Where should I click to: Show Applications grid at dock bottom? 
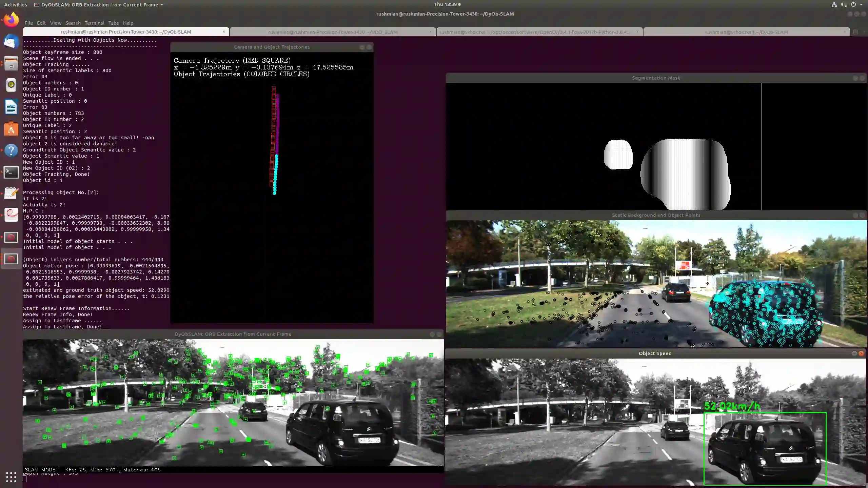(x=11, y=477)
